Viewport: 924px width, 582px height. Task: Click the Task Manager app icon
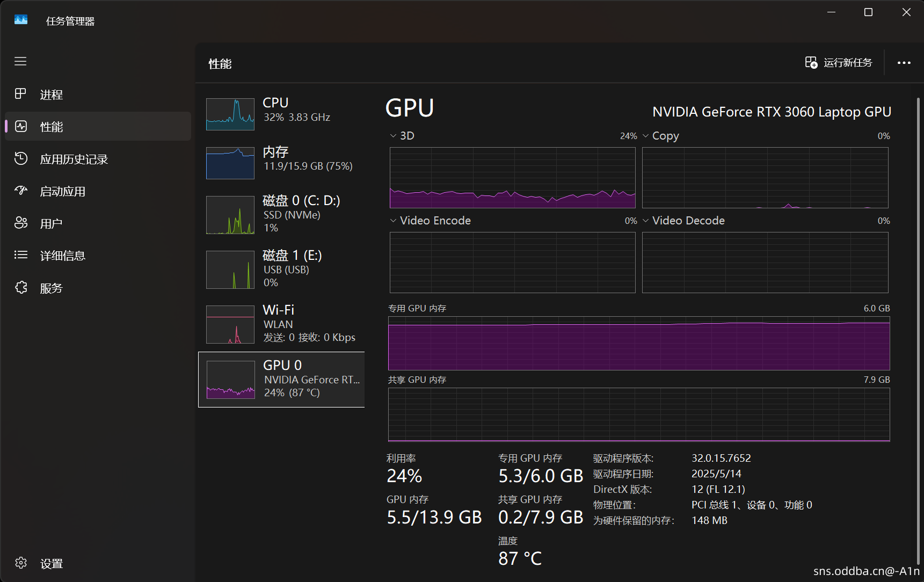[x=21, y=20]
